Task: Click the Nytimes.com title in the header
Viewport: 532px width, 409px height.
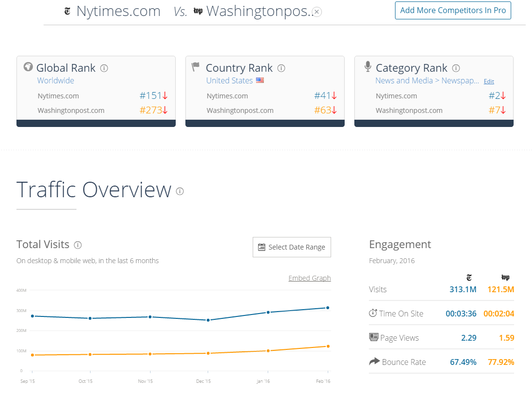Action: point(119,11)
